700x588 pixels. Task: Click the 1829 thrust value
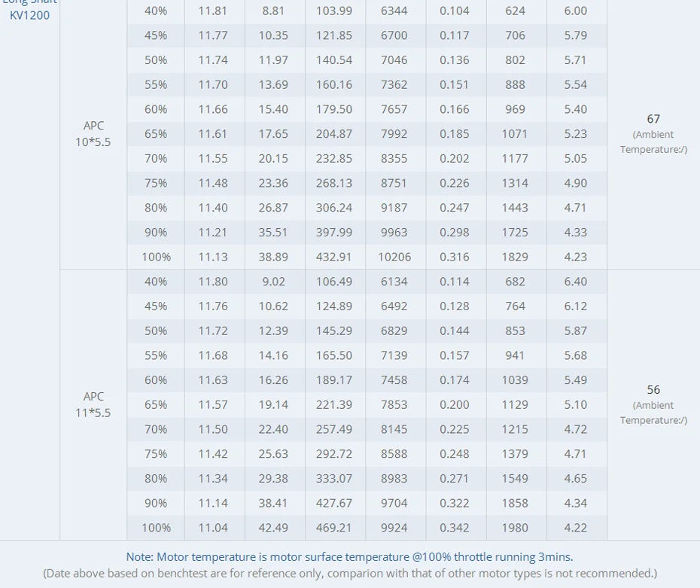click(x=515, y=257)
